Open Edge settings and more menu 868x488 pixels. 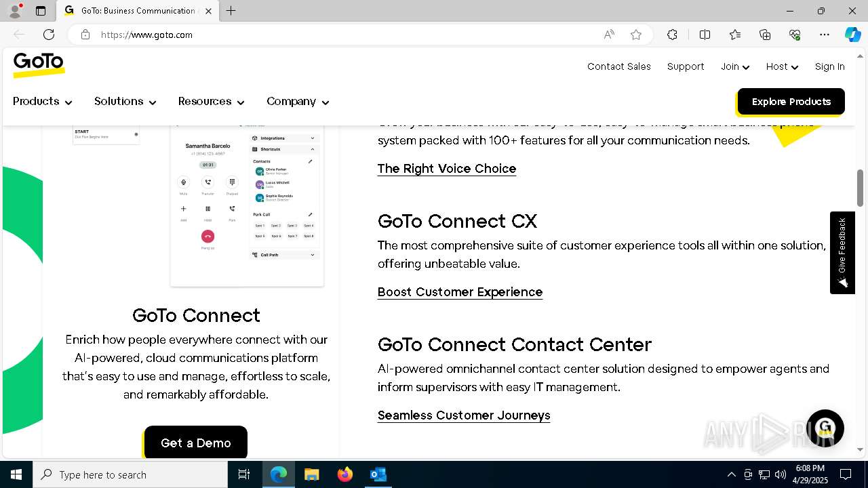[x=825, y=35]
